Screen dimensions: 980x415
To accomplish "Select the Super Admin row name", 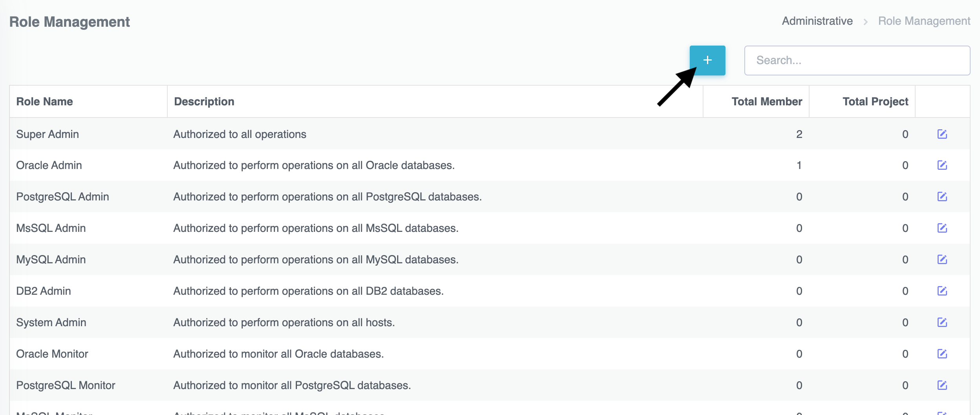I will pyautogui.click(x=48, y=134).
